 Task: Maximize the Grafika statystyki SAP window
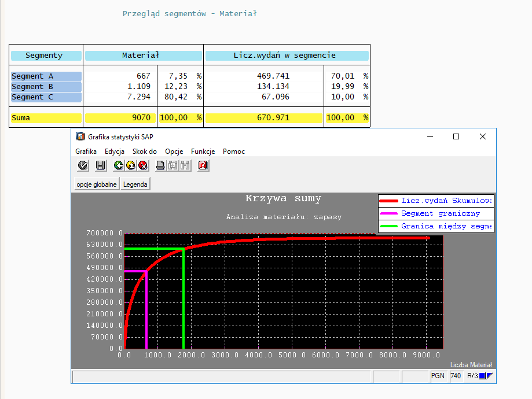[x=456, y=136]
